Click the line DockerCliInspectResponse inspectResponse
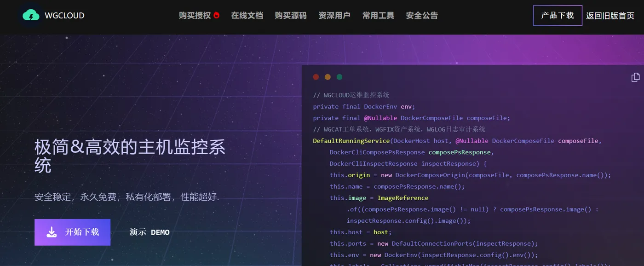 point(408,163)
